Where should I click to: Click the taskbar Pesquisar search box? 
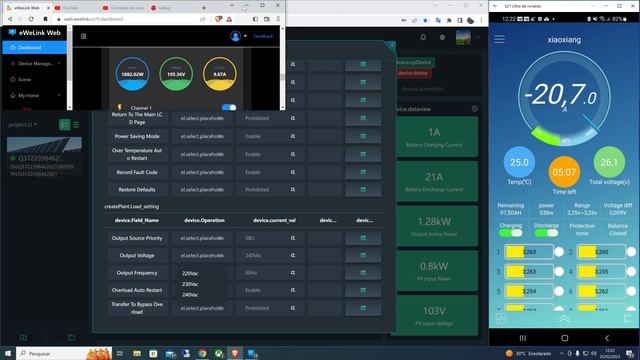click(x=64, y=353)
